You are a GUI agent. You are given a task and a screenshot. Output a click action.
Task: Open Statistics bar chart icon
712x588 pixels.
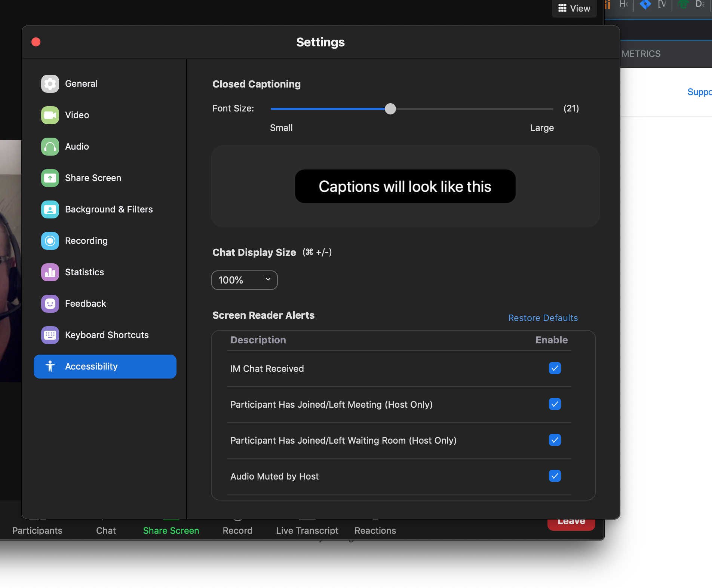click(x=50, y=272)
